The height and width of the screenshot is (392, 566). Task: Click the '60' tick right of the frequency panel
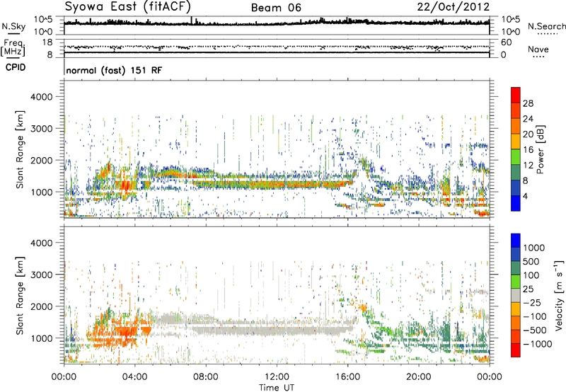[506, 42]
